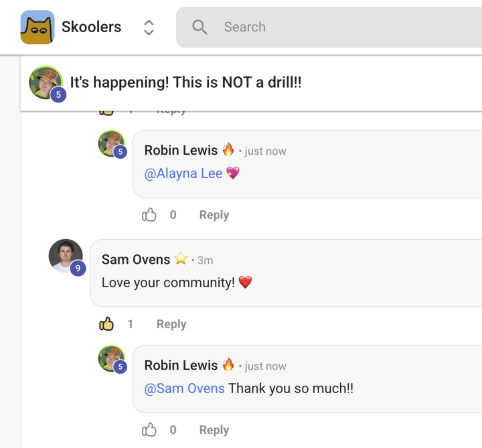Image resolution: width=482 pixels, height=448 pixels.
Task: Unlike Sam Ovens' comment thumbs up
Action: [106, 323]
